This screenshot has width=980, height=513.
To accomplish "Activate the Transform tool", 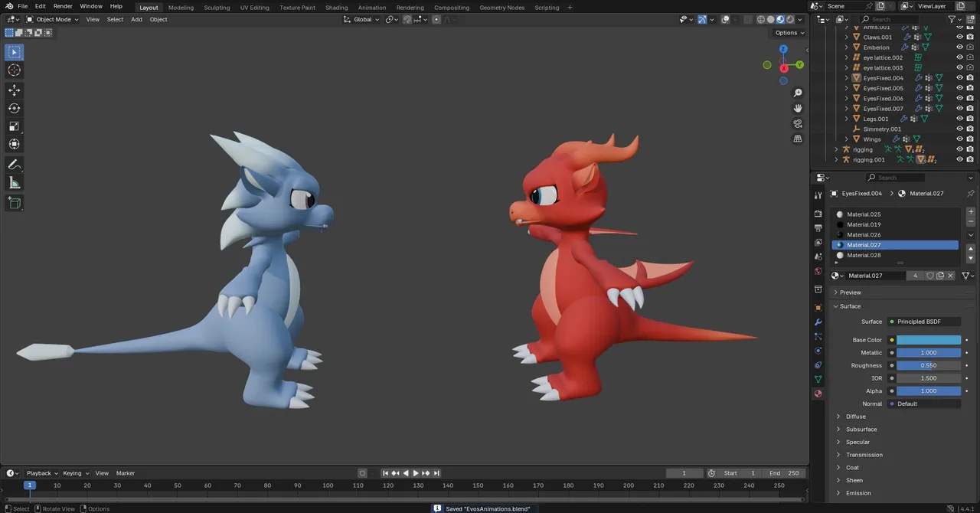I will click(x=14, y=144).
